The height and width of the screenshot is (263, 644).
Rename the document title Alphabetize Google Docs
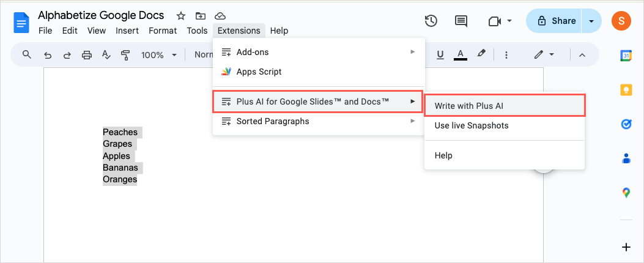click(101, 16)
